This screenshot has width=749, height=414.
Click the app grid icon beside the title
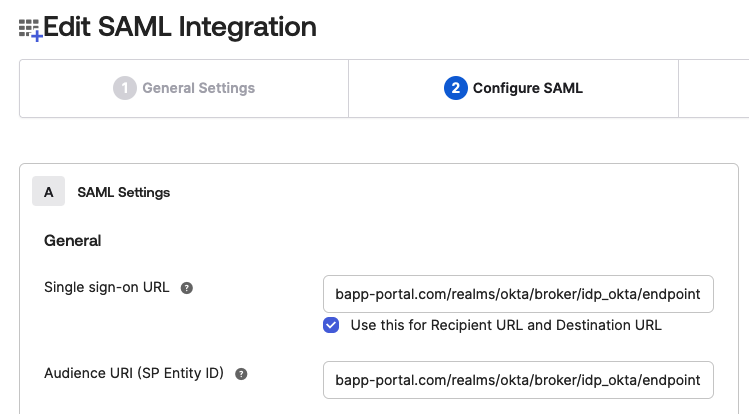[x=30, y=30]
